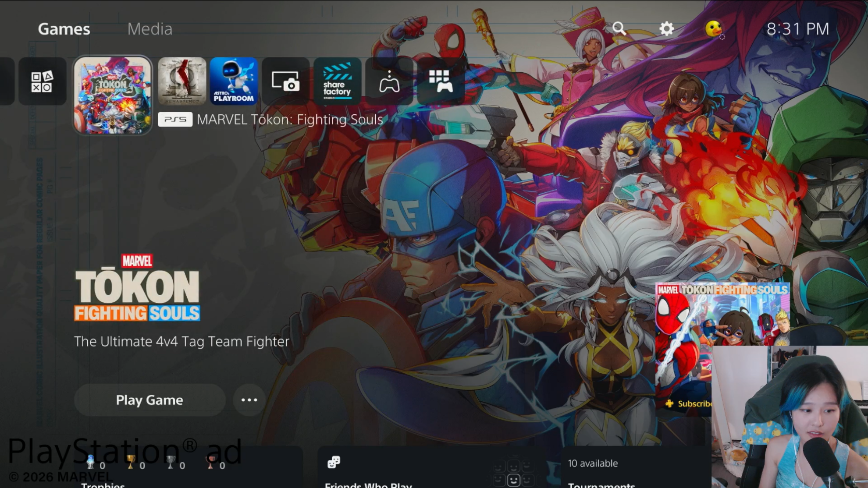The width and height of the screenshot is (868, 488).
Task: Open the Tournaments card with 10 available
Action: 636,467
